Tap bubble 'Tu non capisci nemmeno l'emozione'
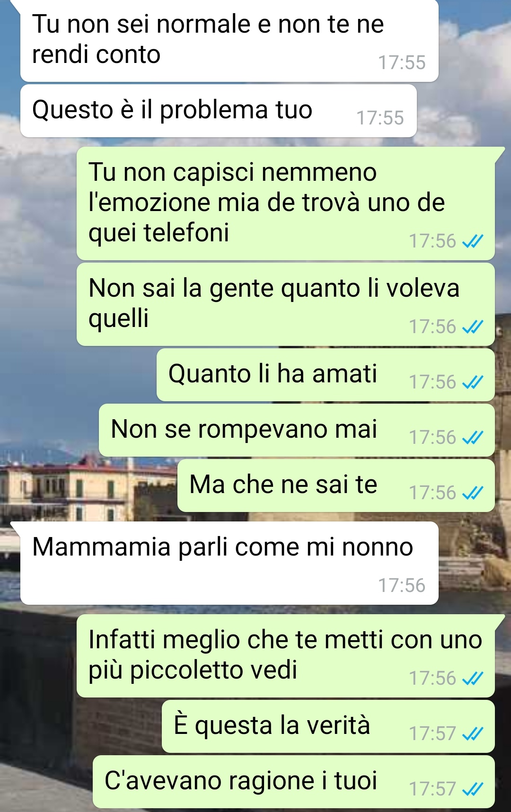Image resolution: width=511 pixels, height=812 pixels. 286,203
